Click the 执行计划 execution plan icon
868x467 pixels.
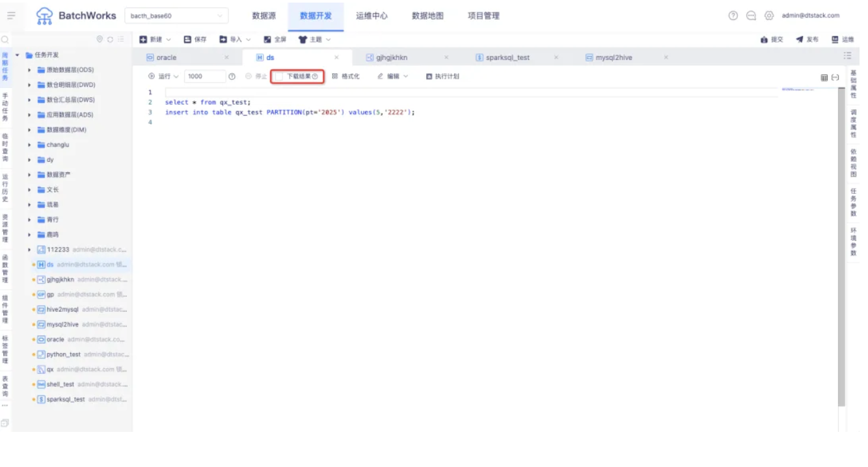(429, 76)
